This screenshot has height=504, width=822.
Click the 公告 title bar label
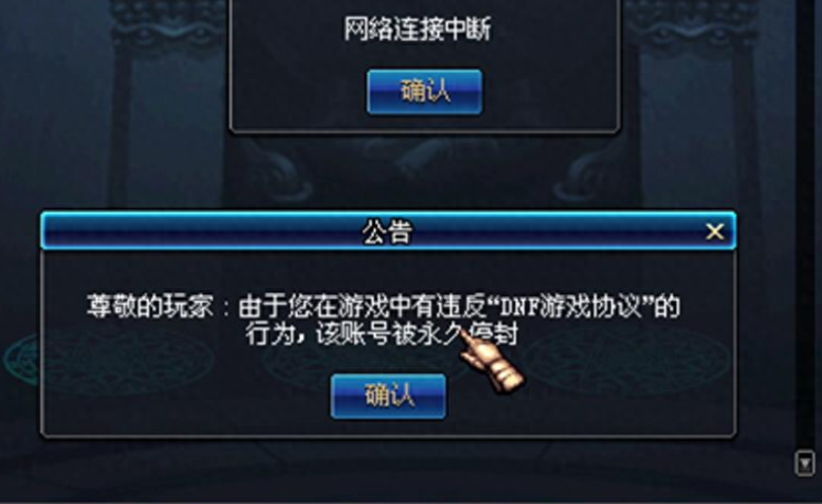(x=388, y=231)
